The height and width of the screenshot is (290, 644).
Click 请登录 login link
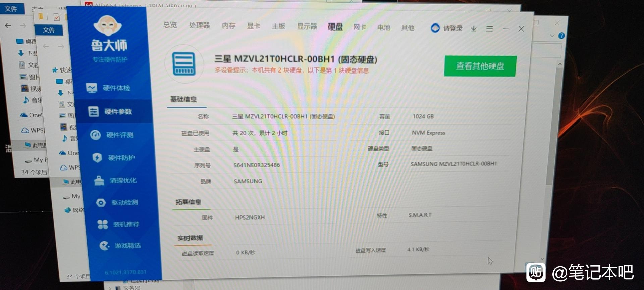(x=453, y=28)
